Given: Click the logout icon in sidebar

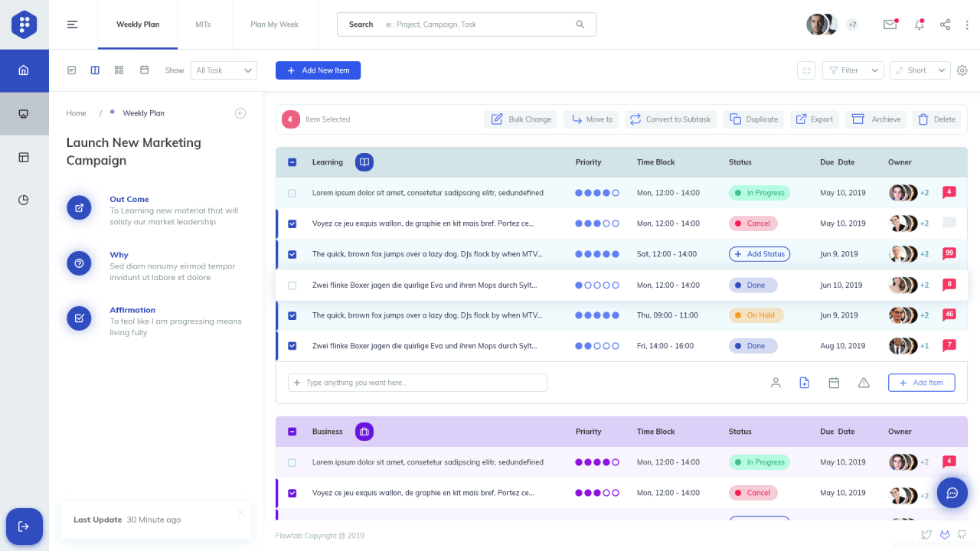Looking at the screenshot, I should pyautogui.click(x=24, y=527).
